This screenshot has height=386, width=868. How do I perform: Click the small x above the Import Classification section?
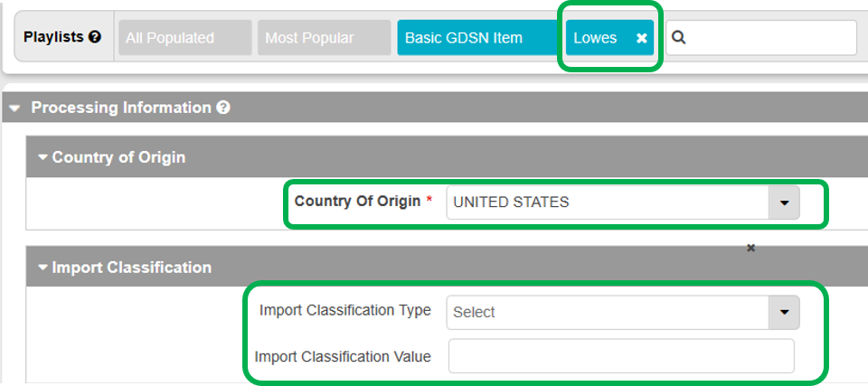750,248
